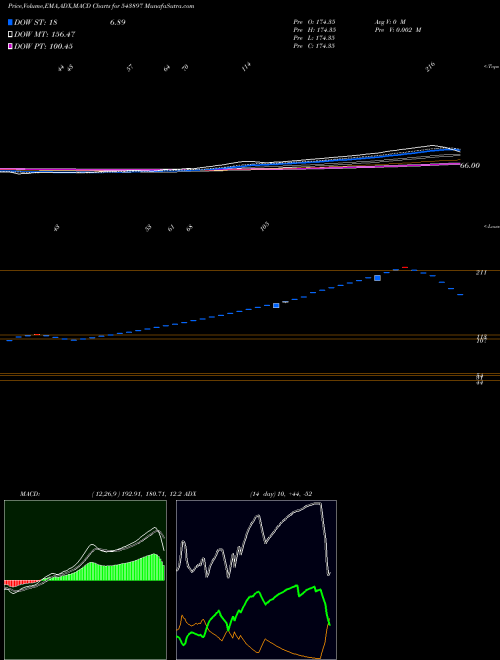Click the '216' top marker label
Viewport: 500px width, 660px height.
430,67
